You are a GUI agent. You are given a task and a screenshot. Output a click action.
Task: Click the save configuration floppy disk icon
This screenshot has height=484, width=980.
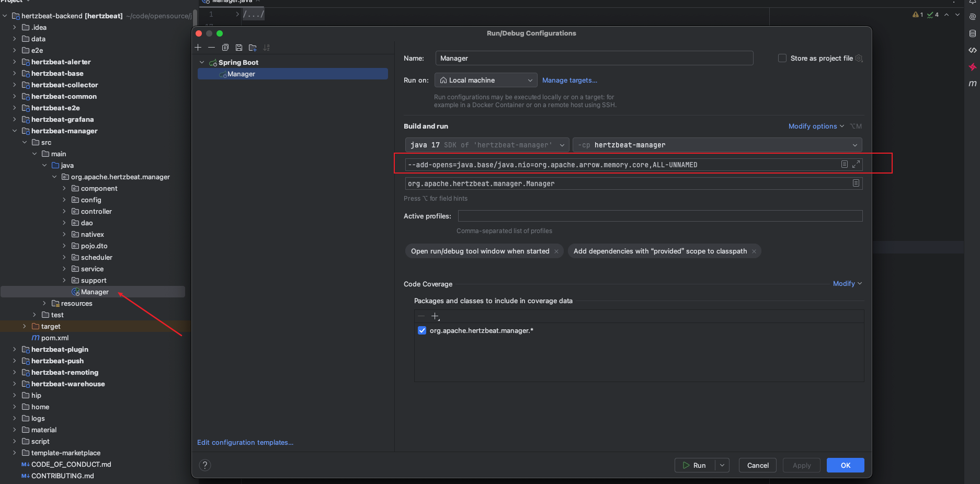239,48
